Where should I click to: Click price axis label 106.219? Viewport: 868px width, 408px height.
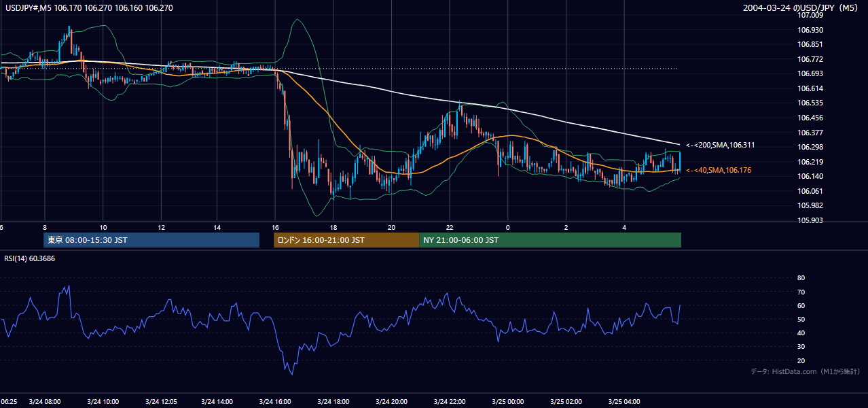click(x=810, y=162)
